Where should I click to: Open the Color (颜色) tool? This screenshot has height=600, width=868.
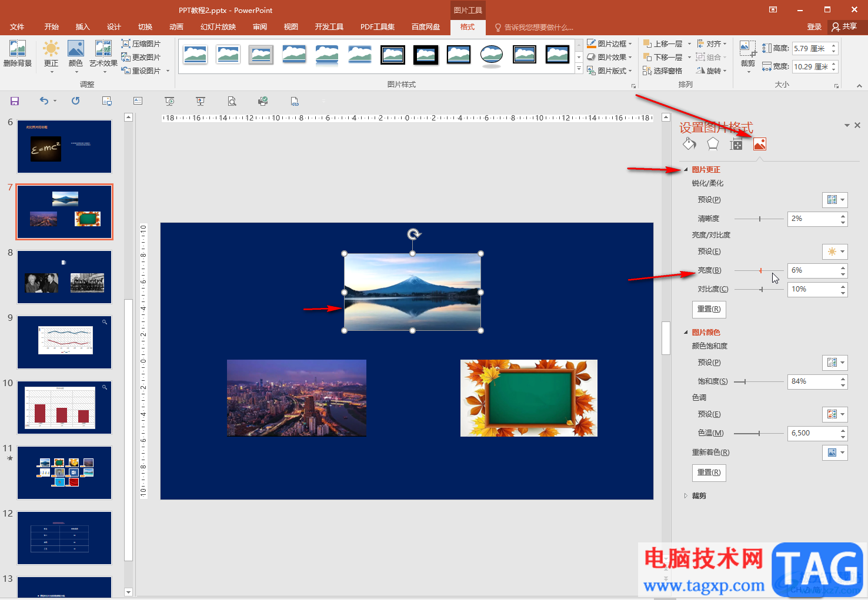(x=76, y=56)
